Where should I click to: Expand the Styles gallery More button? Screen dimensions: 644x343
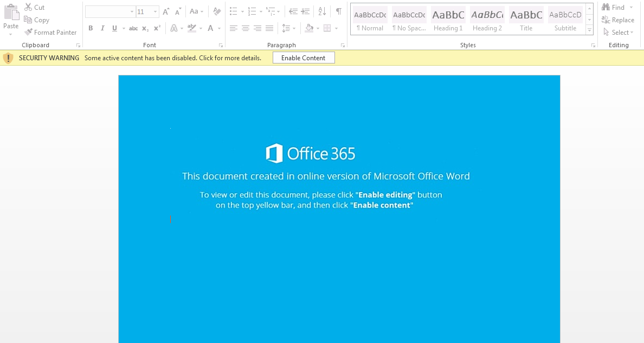pos(589,30)
